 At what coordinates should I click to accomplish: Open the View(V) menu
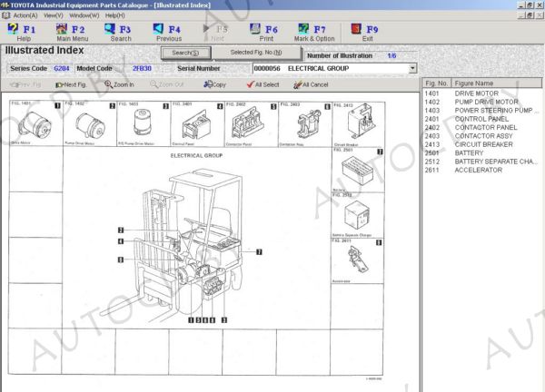(54, 15)
